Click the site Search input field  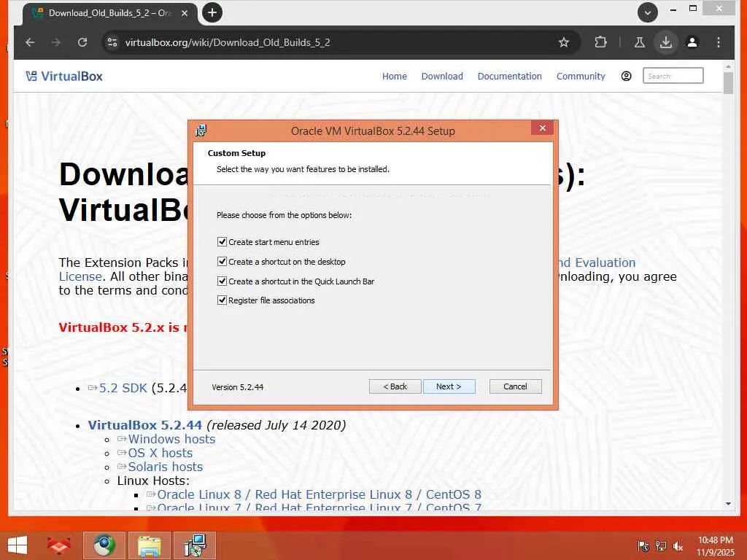(673, 76)
